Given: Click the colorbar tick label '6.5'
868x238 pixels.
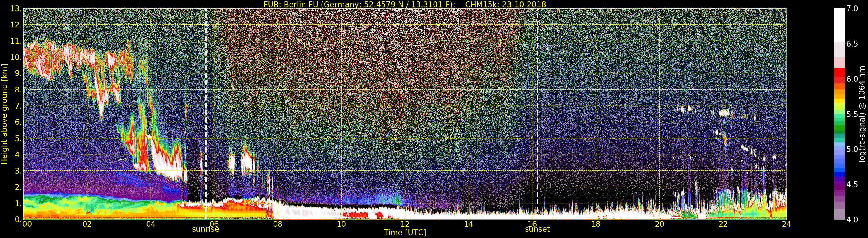Looking at the screenshot, I should [852, 44].
